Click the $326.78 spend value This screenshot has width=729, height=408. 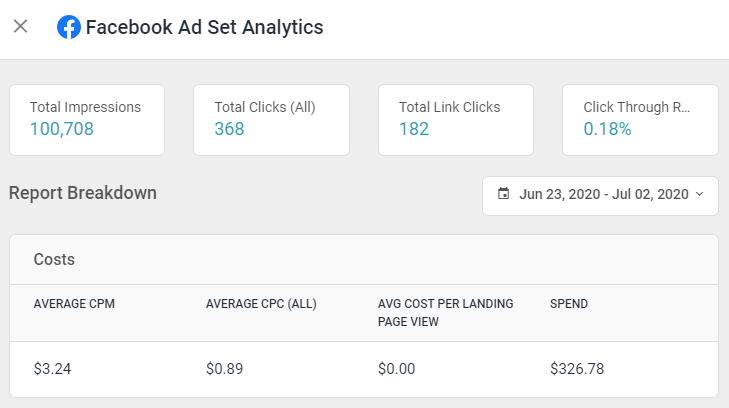(x=577, y=369)
